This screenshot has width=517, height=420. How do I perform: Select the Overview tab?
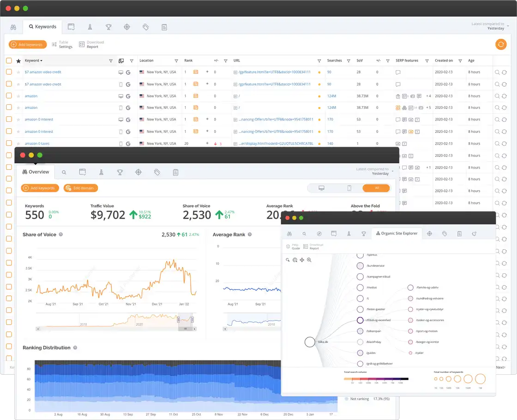click(36, 172)
